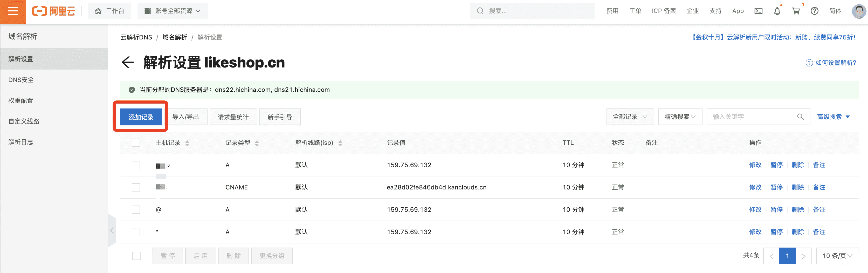
Task: Open the shopping cart
Action: click(796, 11)
